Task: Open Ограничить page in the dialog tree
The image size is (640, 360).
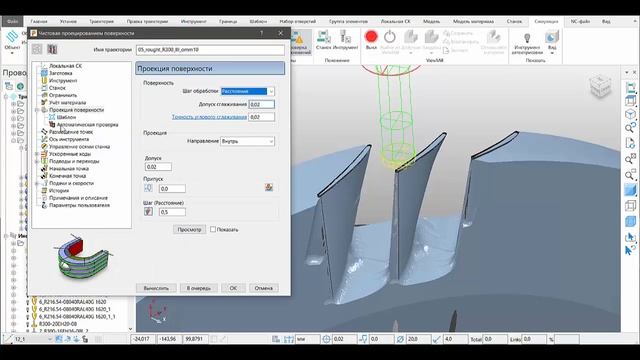Action: (x=62, y=95)
